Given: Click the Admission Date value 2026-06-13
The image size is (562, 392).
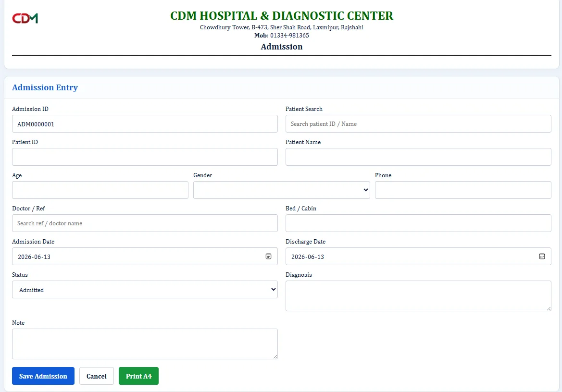Looking at the screenshot, I should pos(34,257).
